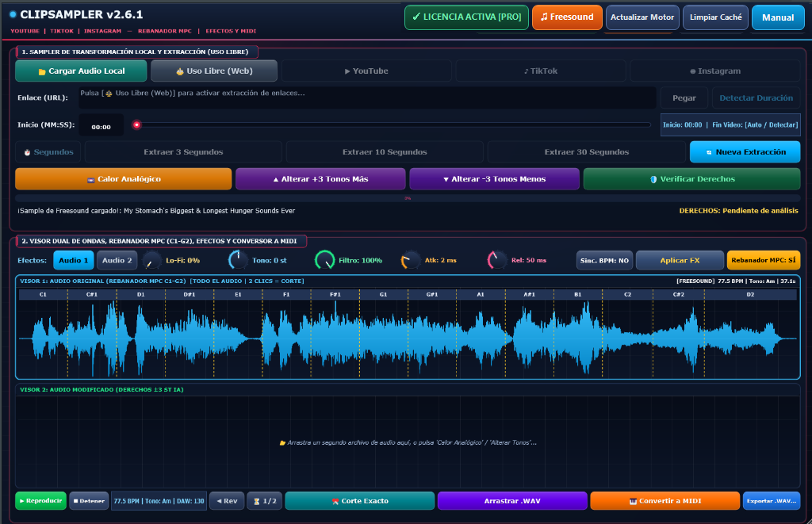Click the orange Atk attack knob
This screenshot has width=812, height=524.
411,260
